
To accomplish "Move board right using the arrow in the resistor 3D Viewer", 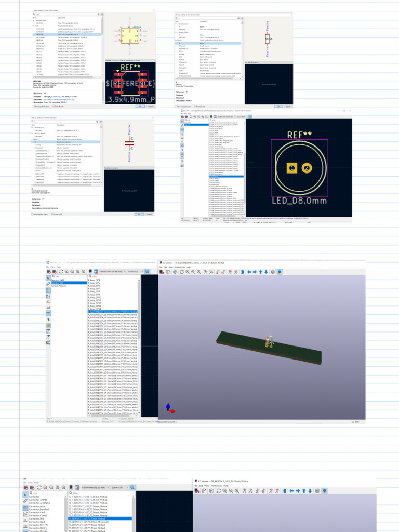I will (255, 272).
